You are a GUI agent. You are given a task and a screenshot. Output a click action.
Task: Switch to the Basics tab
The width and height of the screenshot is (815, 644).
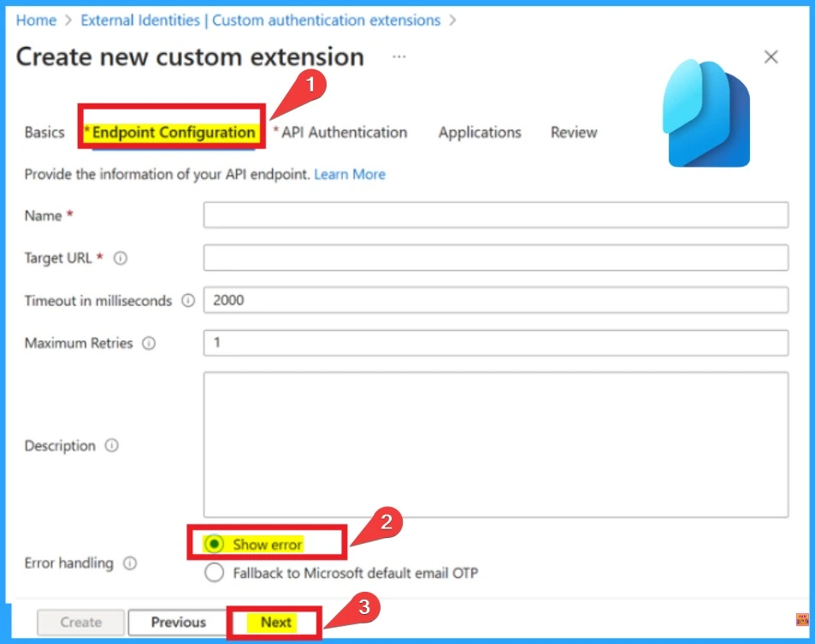tap(44, 133)
